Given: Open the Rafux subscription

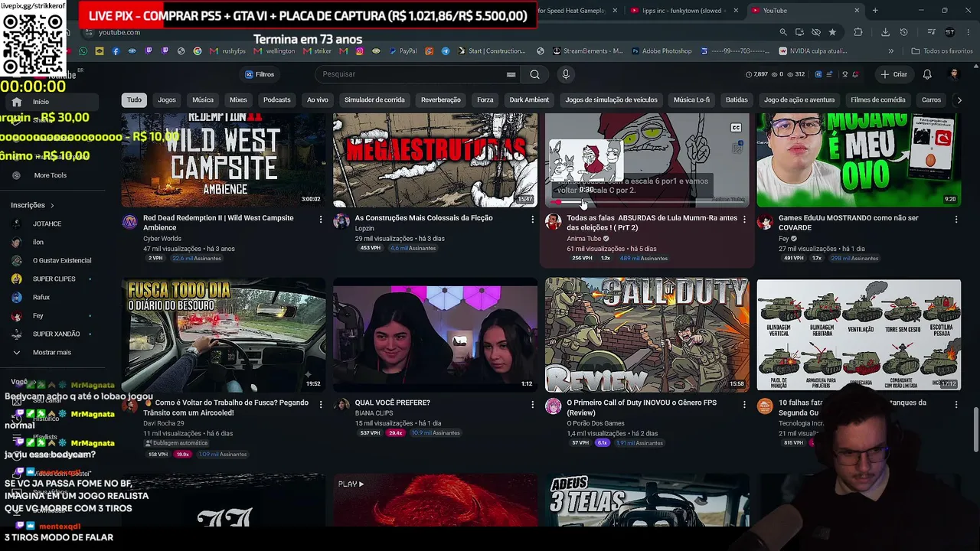Looking at the screenshot, I should click(x=51, y=297).
